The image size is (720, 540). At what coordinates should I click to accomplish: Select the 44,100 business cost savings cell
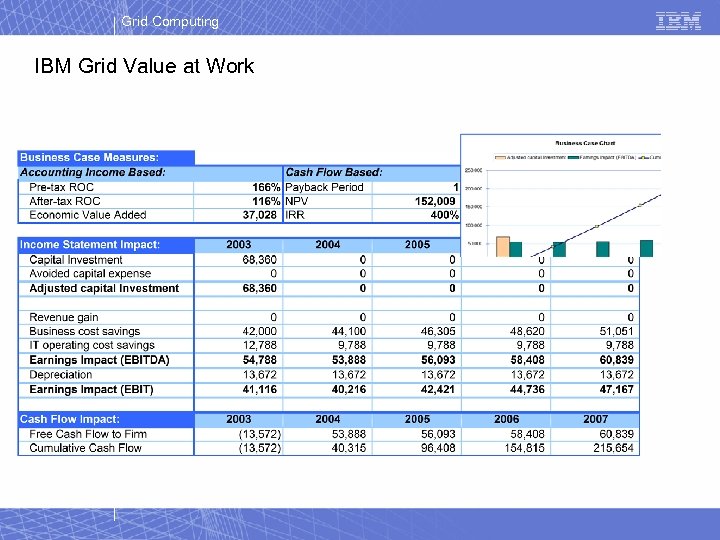point(349,332)
